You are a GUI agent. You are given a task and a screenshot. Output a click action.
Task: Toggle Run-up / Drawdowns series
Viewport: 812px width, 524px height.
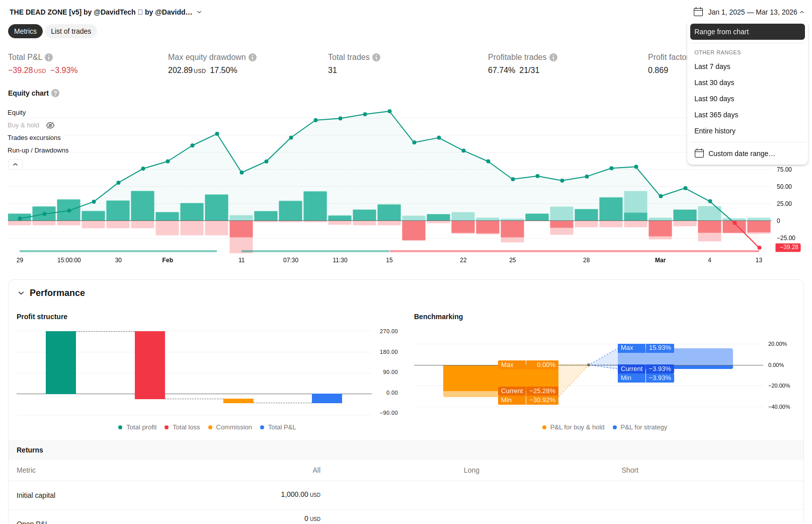point(38,151)
